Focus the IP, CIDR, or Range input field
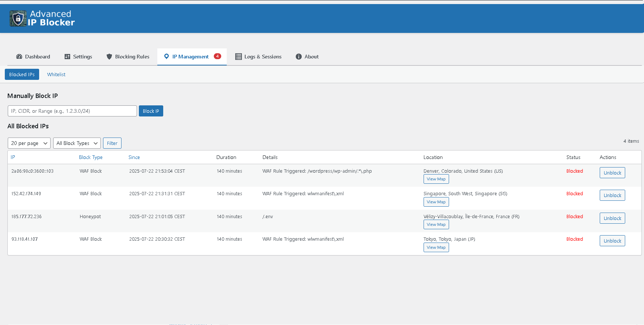 (x=72, y=111)
